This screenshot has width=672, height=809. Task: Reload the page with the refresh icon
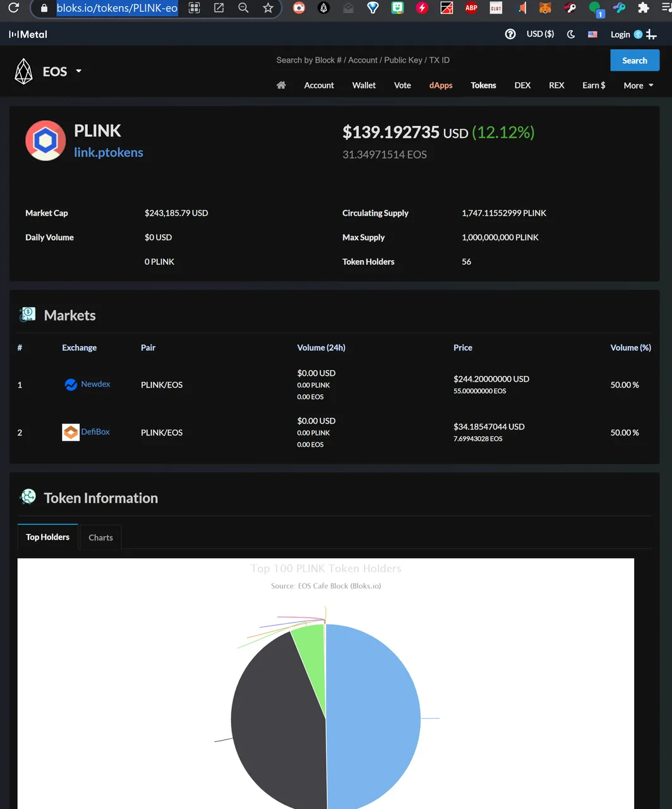click(13, 8)
